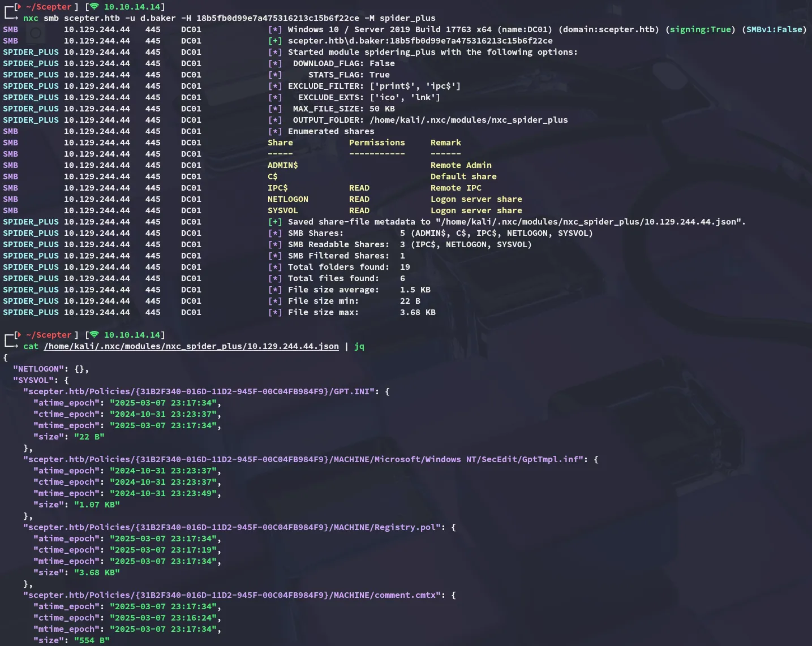
Task: Click the DOWNLOAD_FLAG: False option text
Action: coord(343,63)
